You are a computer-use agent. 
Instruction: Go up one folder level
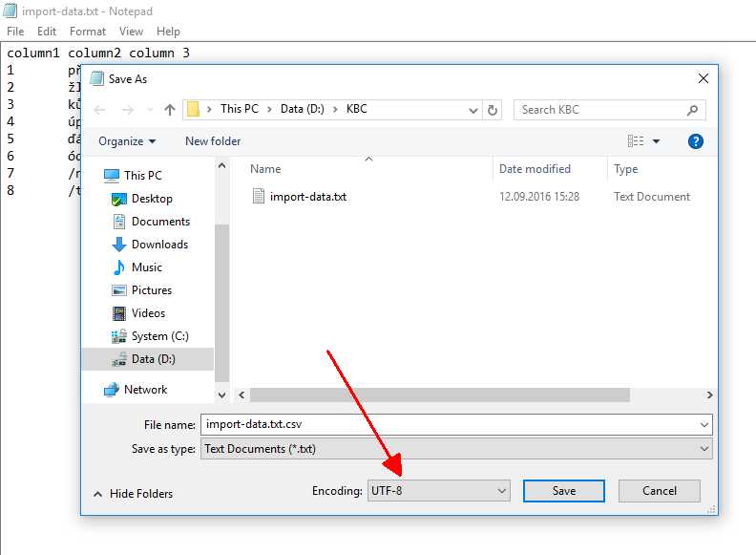pyautogui.click(x=169, y=110)
